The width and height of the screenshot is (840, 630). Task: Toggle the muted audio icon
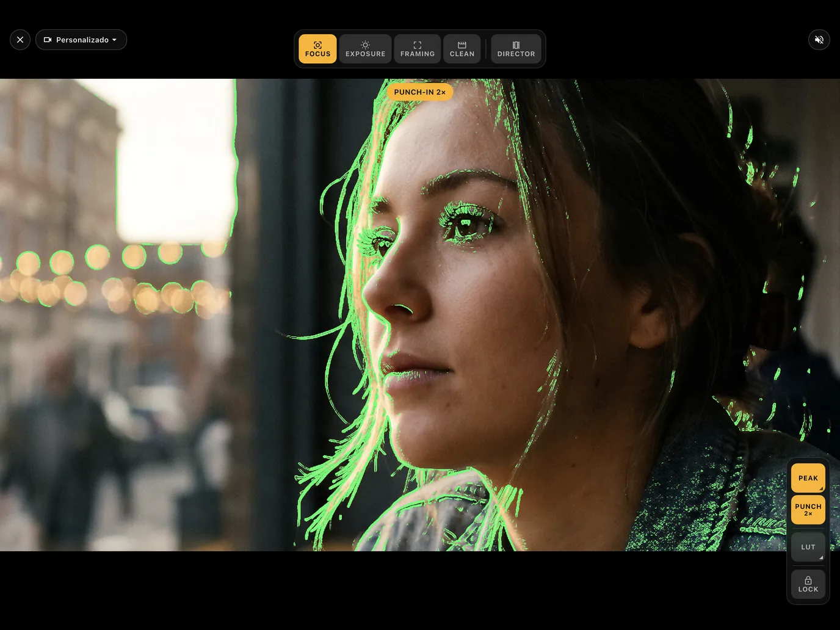[x=819, y=40]
